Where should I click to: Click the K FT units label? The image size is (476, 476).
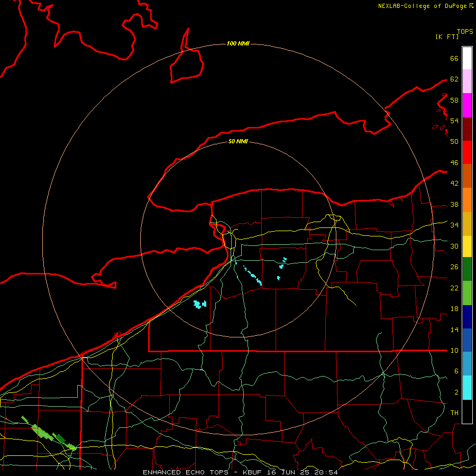[447, 36]
